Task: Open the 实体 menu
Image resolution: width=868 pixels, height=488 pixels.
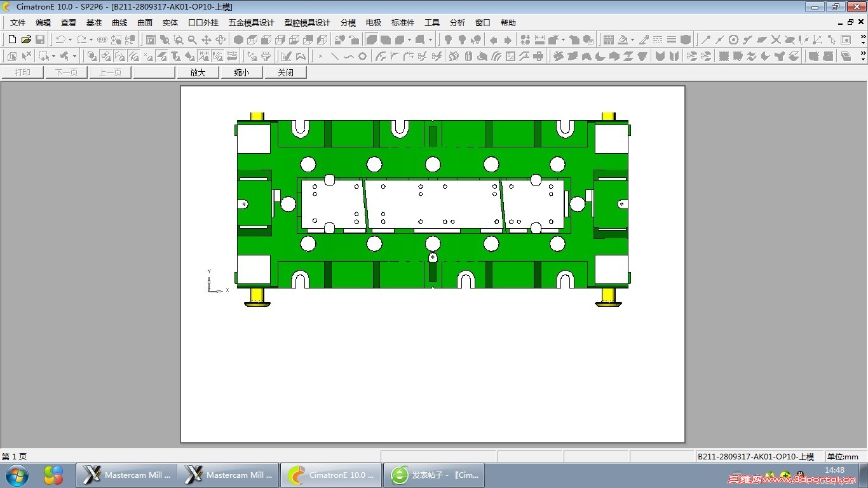Action: pyautogui.click(x=170, y=23)
